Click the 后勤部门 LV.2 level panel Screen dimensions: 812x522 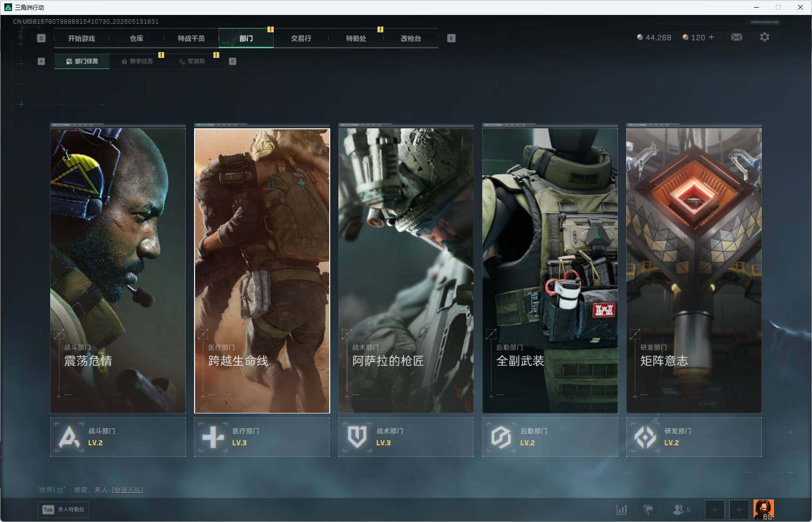click(550, 437)
